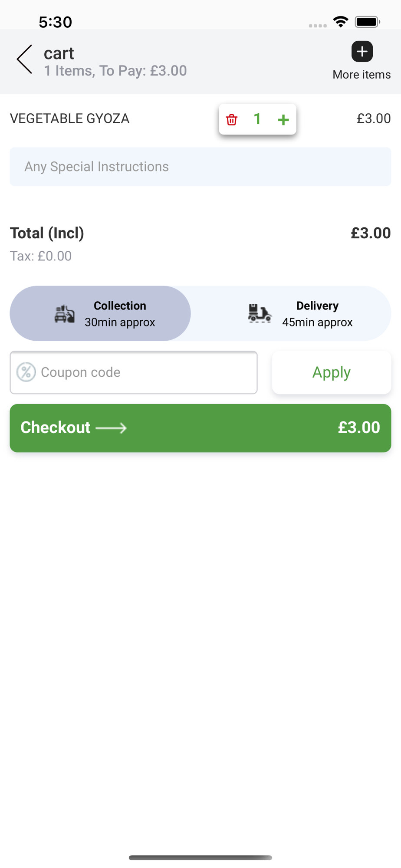401x868 pixels.
Task: Tap the coupon percent icon
Action: (26, 372)
